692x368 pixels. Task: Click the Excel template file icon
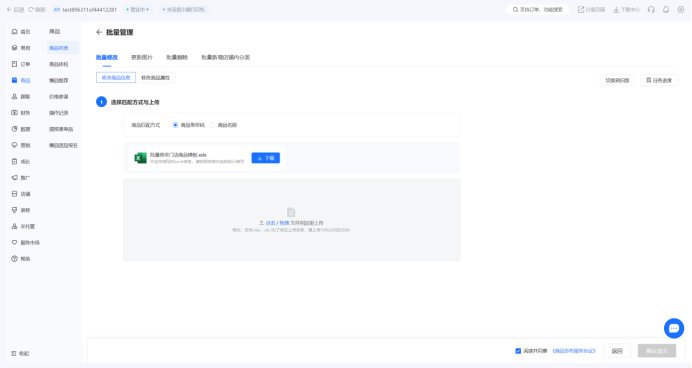click(140, 158)
